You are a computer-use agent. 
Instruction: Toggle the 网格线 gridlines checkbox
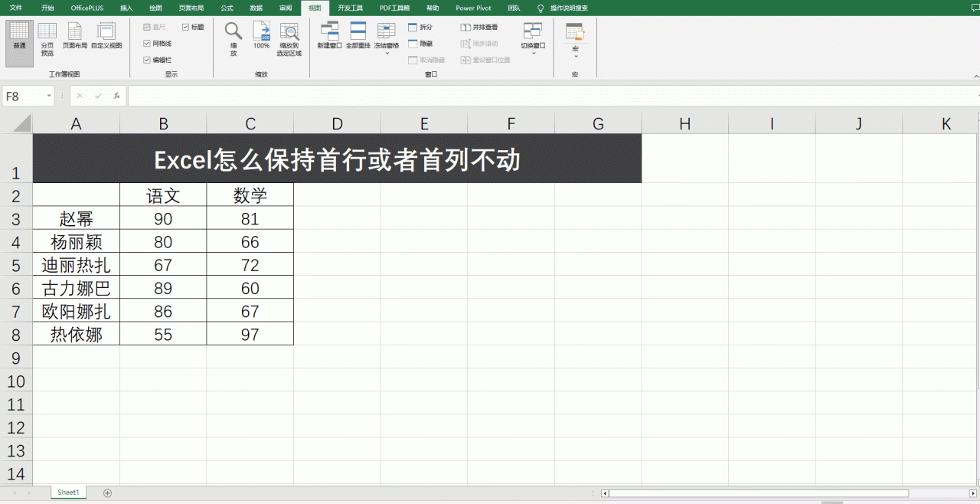147,44
